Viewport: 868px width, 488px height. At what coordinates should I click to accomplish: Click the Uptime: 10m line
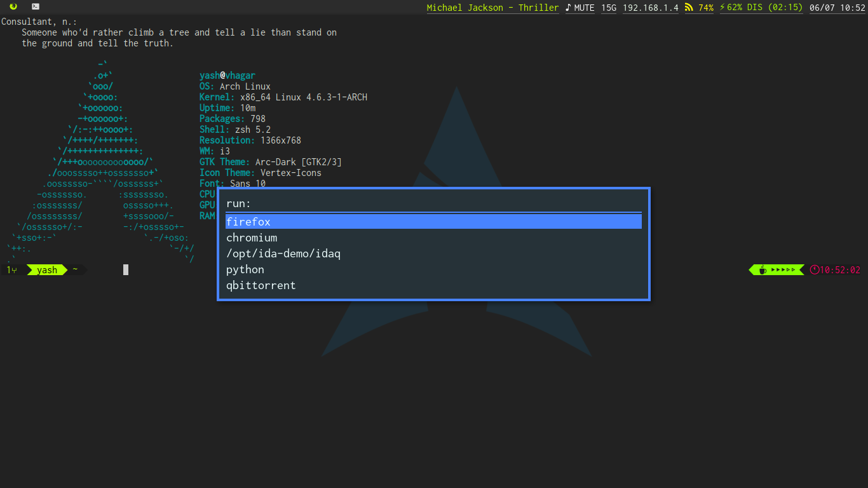(x=227, y=108)
